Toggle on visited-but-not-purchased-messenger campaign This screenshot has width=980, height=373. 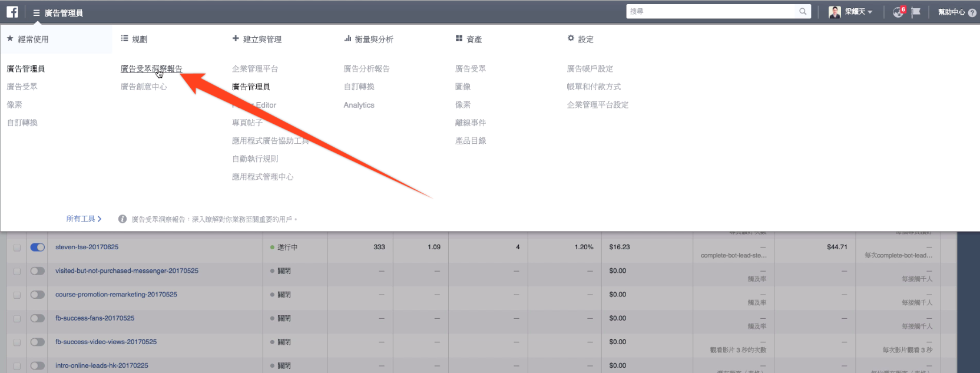tap(37, 271)
